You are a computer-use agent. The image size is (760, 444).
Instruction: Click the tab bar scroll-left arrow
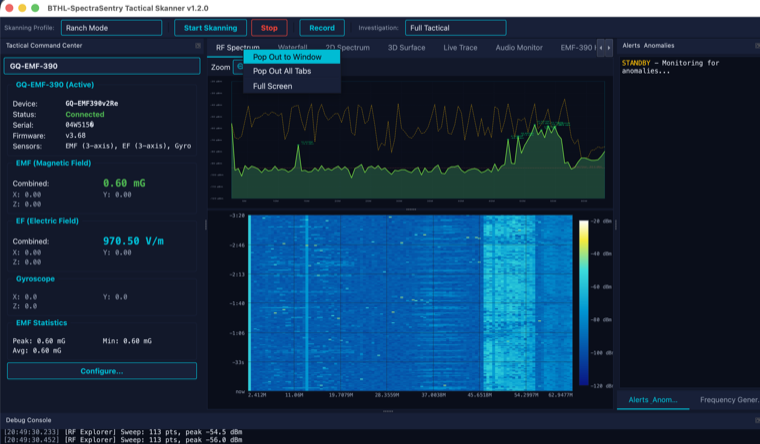[601, 48]
